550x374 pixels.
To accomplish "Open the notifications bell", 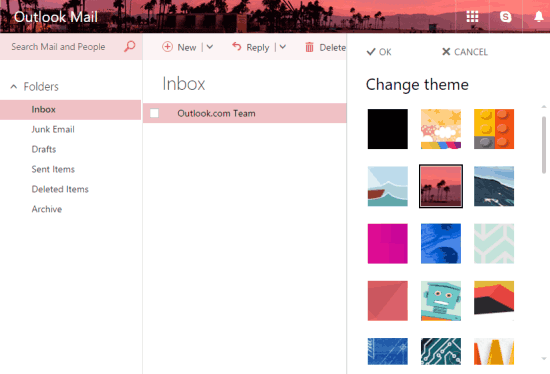I will pyautogui.click(x=538, y=16).
